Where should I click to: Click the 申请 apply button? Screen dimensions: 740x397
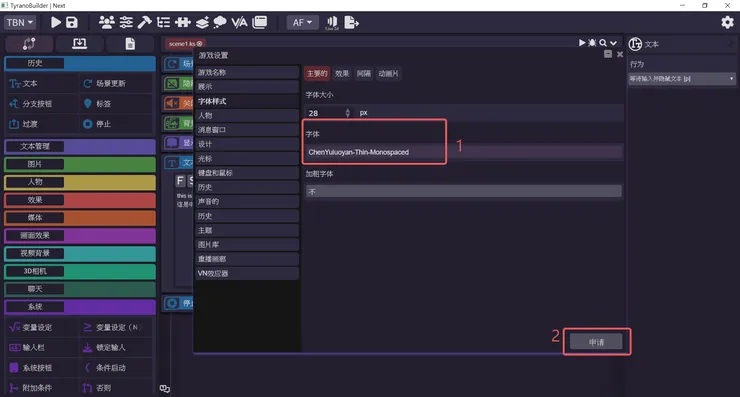[x=596, y=342]
